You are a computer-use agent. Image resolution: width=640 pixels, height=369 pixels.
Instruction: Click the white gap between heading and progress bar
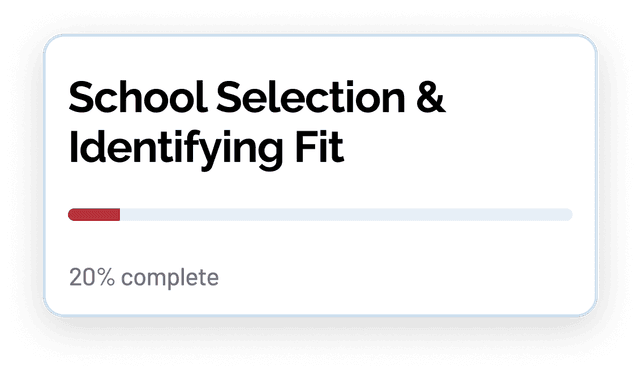click(x=320, y=190)
